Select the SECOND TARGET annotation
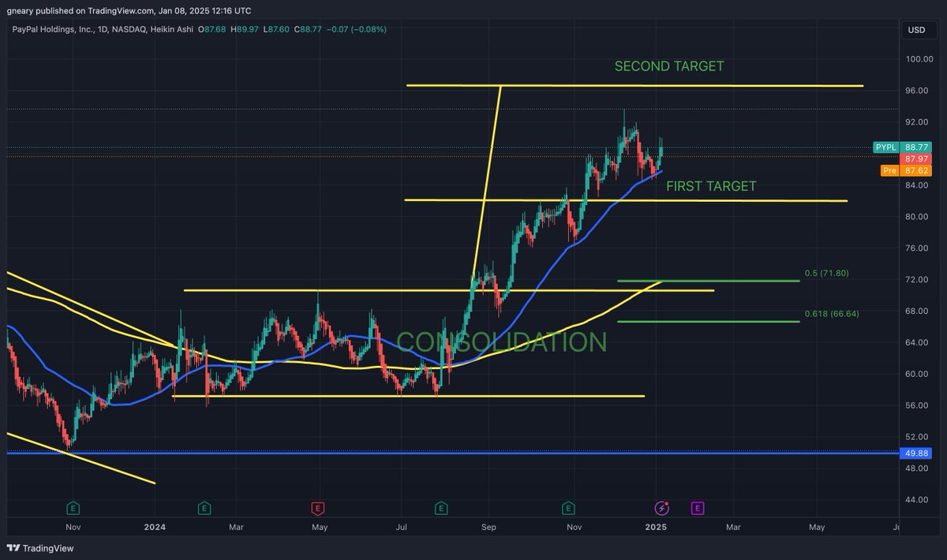947x560 pixels. point(669,66)
